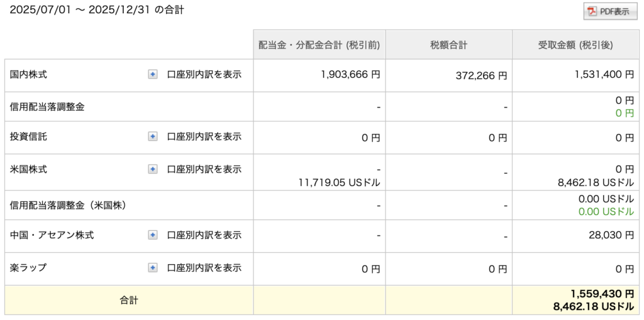
Task: Click the 受取金額 (税引後) column header
Action: click(575, 45)
